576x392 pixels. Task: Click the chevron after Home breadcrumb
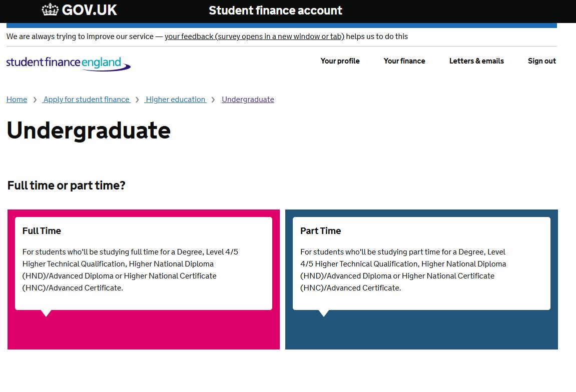coord(35,100)
